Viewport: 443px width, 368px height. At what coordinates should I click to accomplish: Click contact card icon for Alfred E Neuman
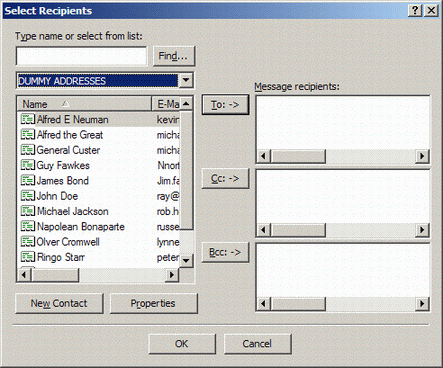(28, 119)
